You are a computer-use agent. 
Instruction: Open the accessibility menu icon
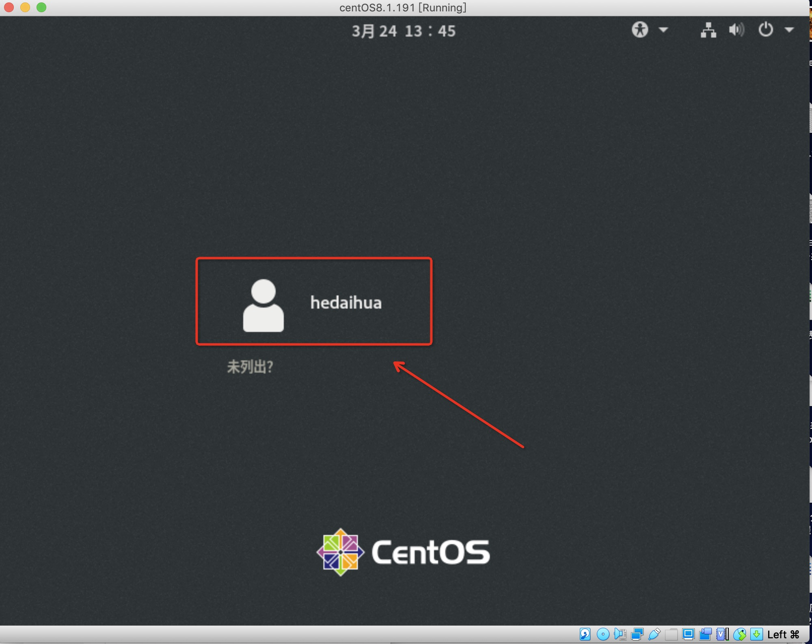tap(640, 30)
